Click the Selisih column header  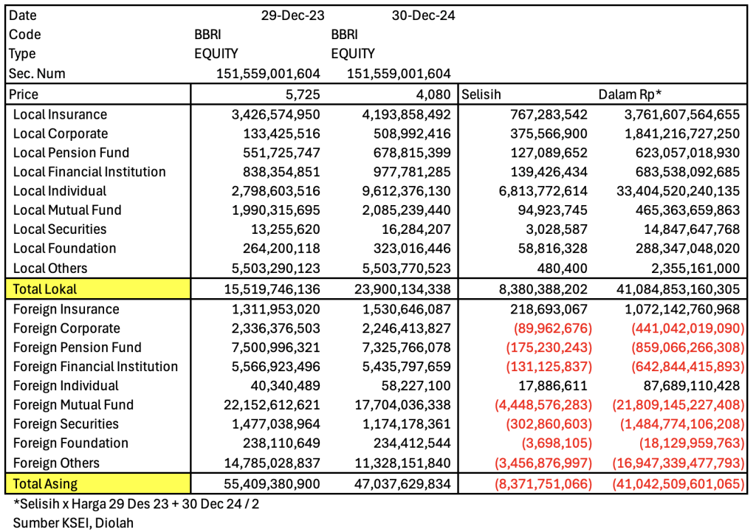pos(481,94)
